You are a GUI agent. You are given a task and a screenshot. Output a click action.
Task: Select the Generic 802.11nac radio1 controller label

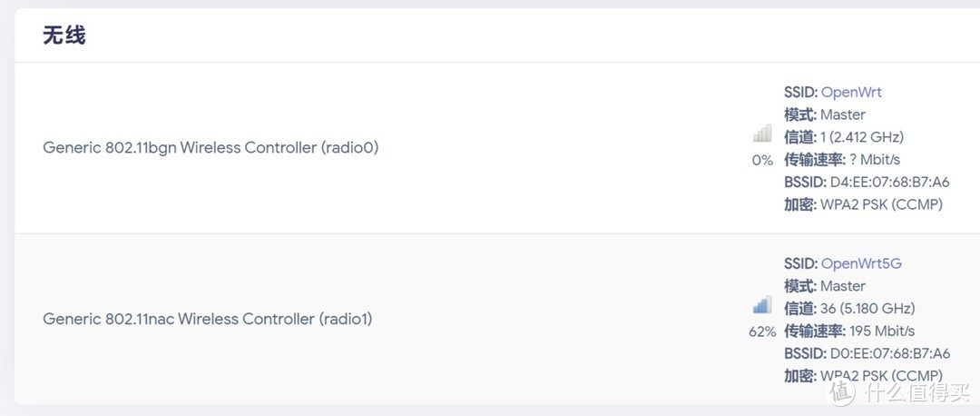(208, 319)
